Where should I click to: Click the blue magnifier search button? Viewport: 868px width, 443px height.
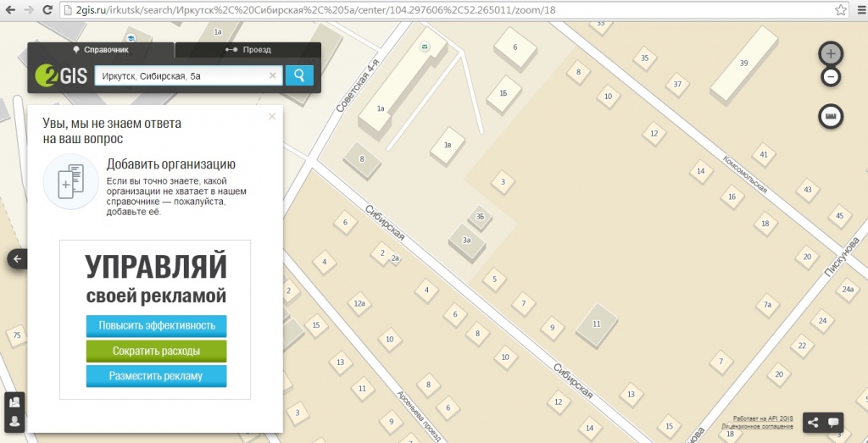pyautogui.click(x=299, y=75)
